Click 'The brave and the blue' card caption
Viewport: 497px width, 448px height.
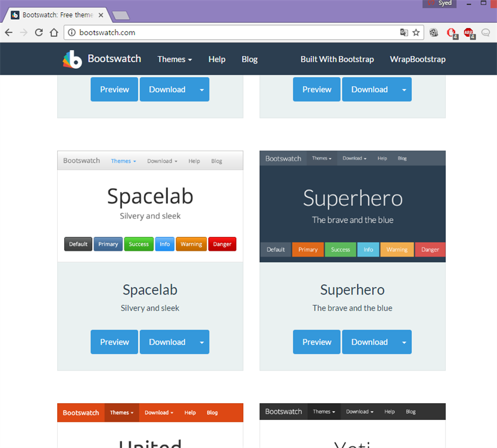[352, 308]
